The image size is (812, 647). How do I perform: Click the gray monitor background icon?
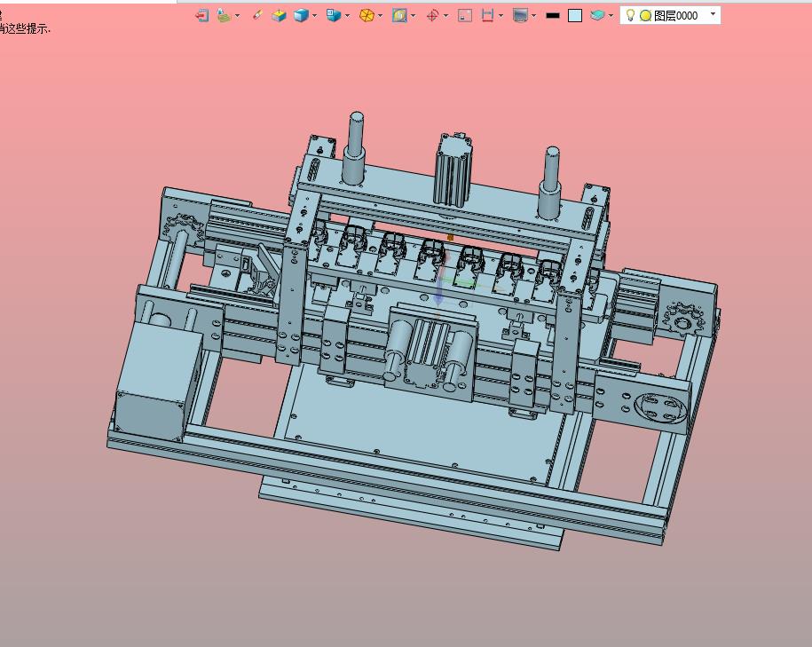[x=520, y=16]
